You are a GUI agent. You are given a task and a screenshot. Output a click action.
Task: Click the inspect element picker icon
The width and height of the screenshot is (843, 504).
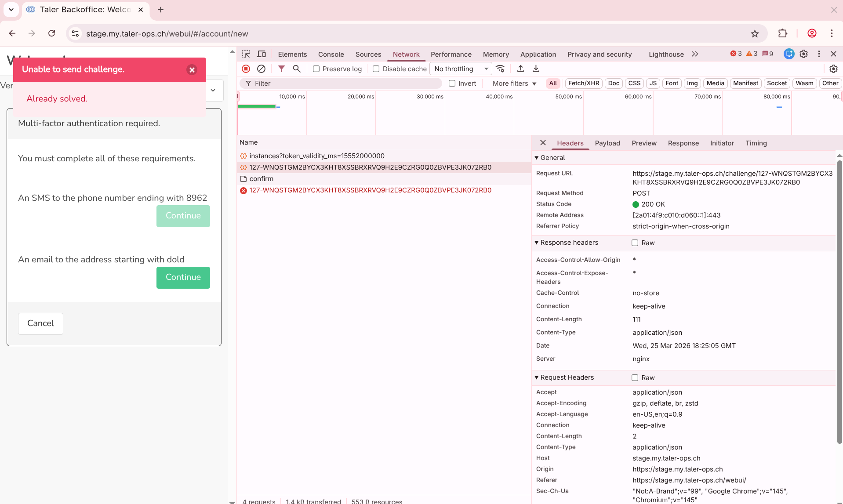246,54
